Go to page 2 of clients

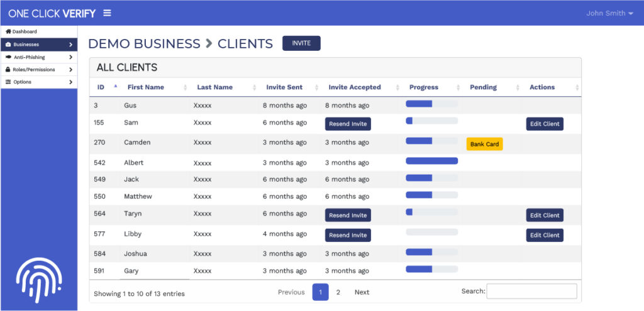[x=338, y=292]
